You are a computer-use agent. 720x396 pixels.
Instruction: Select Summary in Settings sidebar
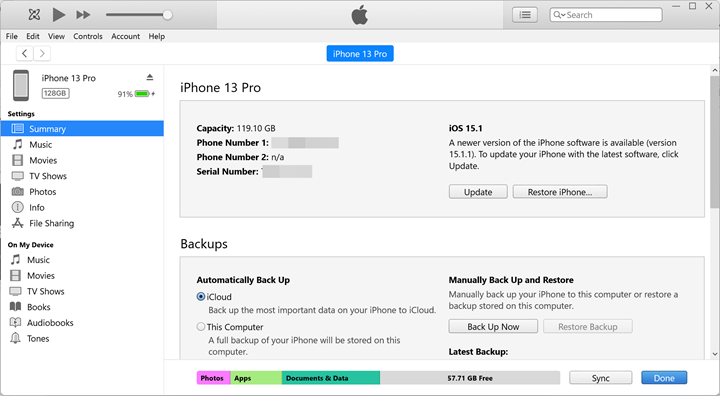pos(82,129)
